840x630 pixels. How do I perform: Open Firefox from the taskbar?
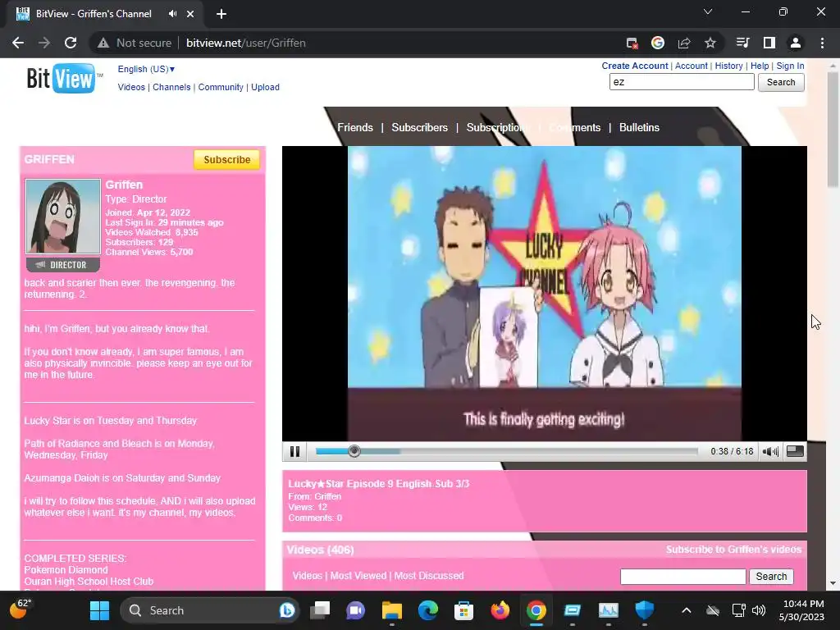(500, 610)
